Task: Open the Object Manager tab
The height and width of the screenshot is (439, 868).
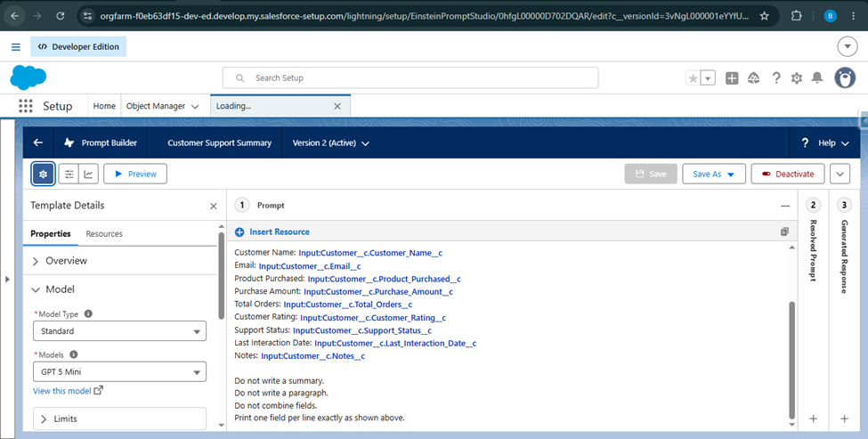Action: [x=156, y=106]
